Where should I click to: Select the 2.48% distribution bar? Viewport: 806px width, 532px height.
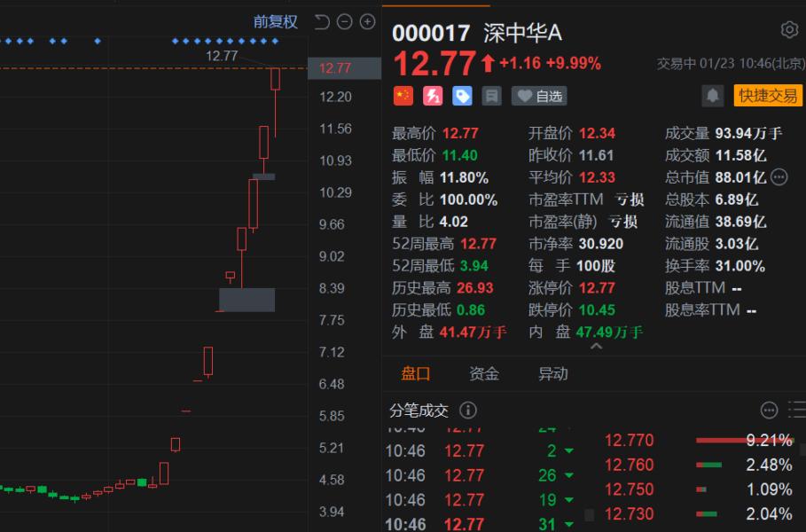click(708, 465)
